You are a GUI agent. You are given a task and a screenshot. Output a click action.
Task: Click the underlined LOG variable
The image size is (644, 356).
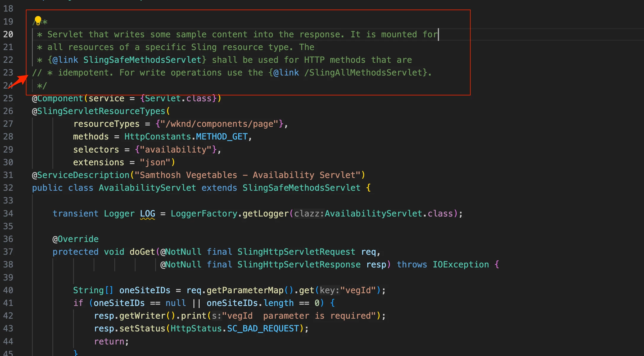click(148, 214)
